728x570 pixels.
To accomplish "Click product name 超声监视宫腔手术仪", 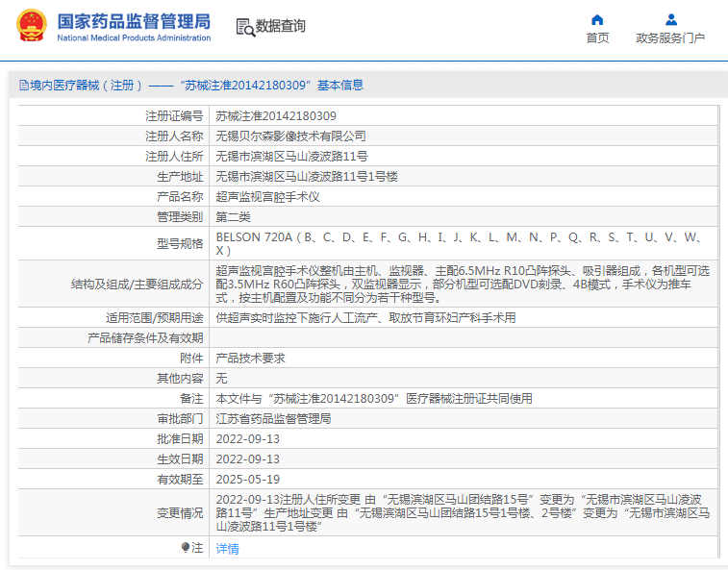I will point(268,197).
